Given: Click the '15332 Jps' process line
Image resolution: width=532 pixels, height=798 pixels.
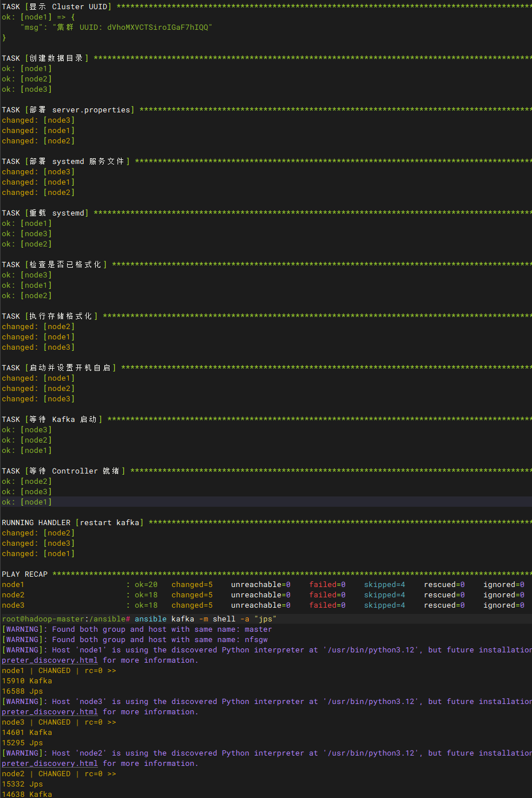Looking at the screenshot, I should 22,784.
